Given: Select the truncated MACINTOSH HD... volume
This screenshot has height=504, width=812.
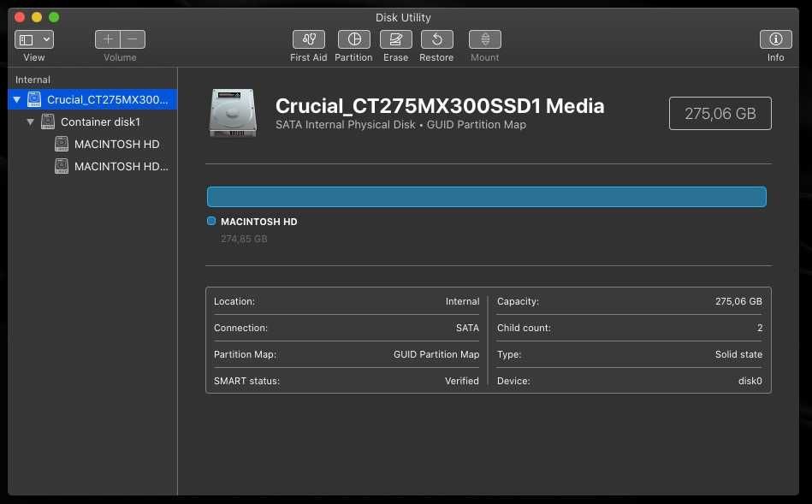Looking at the screenshot, I should tap(92, 166).
